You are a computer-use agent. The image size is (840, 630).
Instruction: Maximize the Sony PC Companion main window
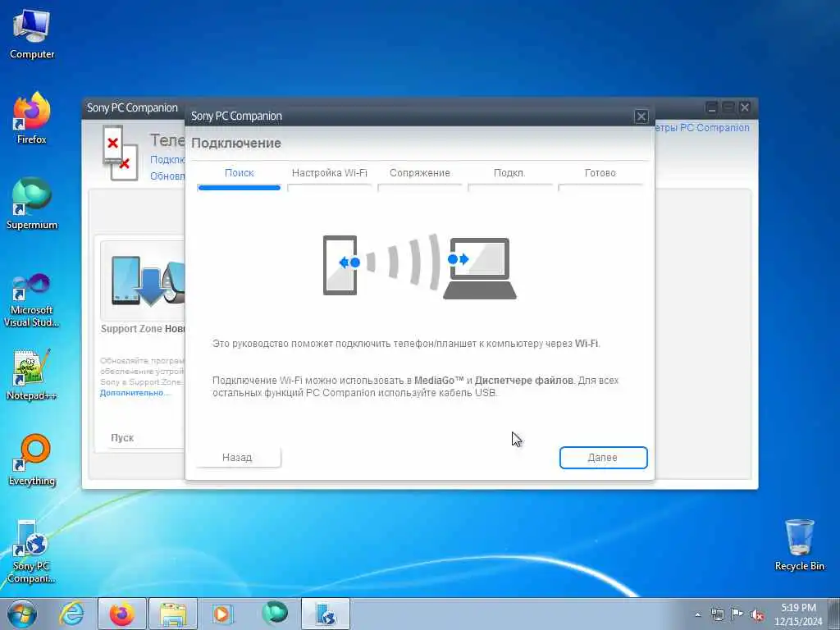pyautogui.click(x=728, y=107)
